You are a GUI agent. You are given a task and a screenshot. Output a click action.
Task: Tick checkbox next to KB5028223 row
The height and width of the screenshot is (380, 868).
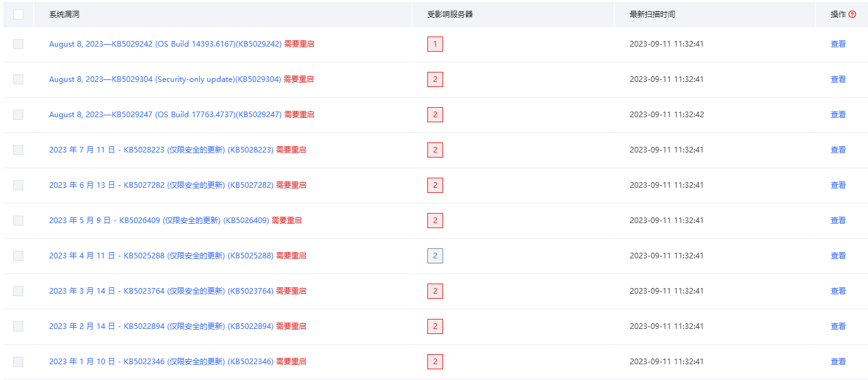[x=18, y=150]
